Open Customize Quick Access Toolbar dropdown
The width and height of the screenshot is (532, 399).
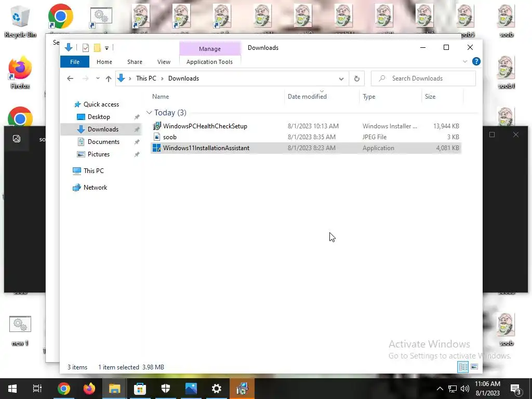point(107,48)
